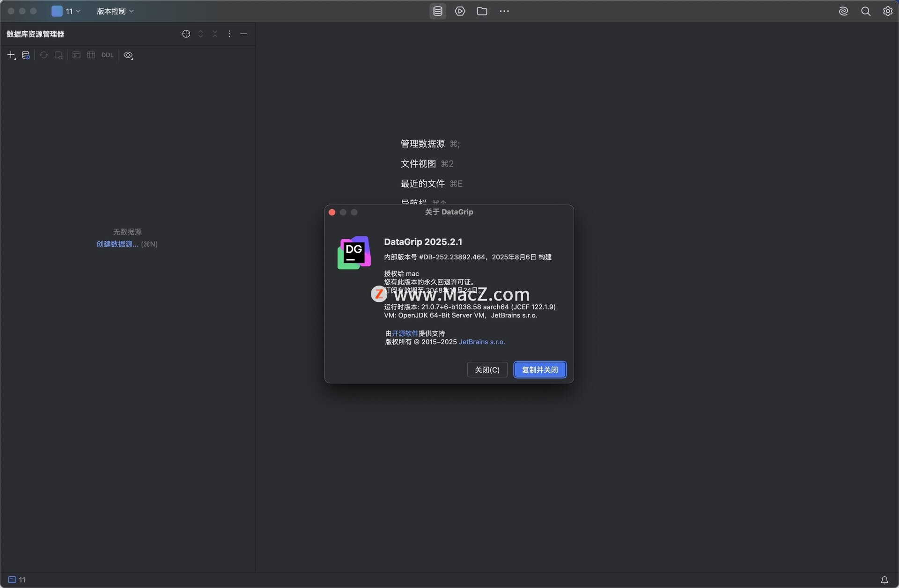Image resolution: width=899 pixels, height=588 pixels.
Task: Open the JetBrains s.r.o. link
Action: pyautogui.click(x=482, y=342)
